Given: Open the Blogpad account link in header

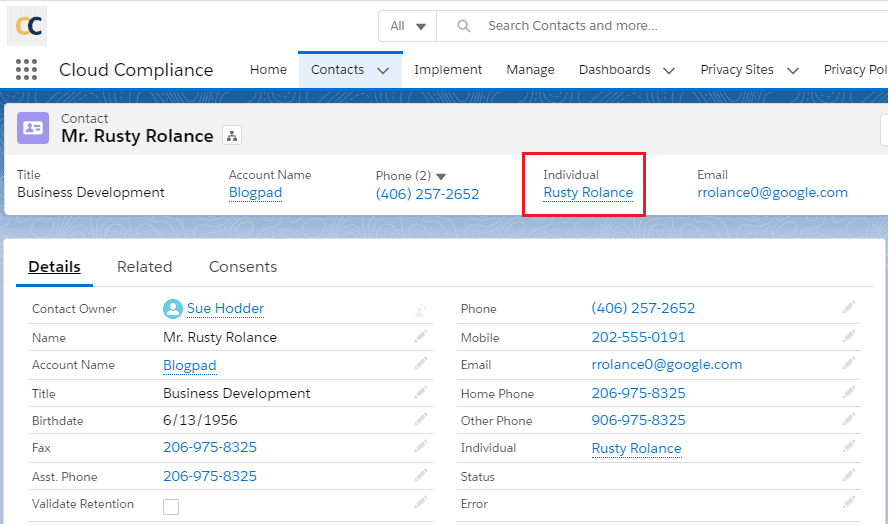Looking at the screenshot, I should coord(255,193).
